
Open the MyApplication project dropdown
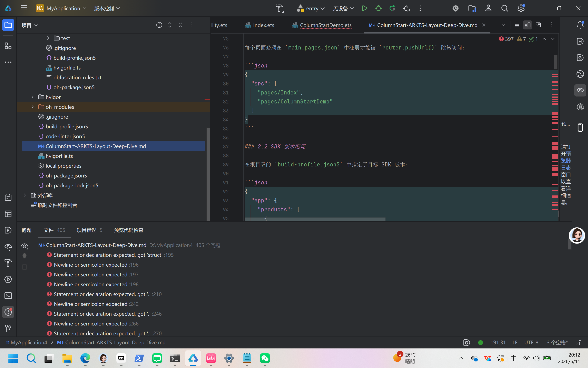[61, 8]
